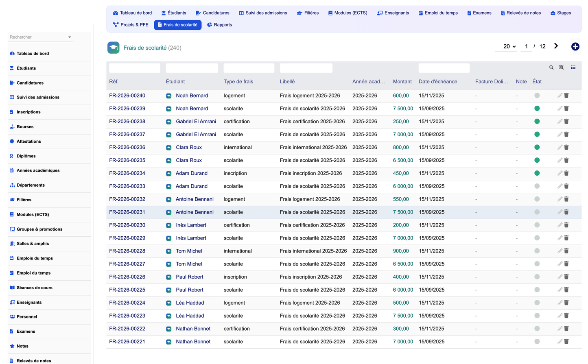This screenshot has width=588, height=364.
Task: Delete fee FR-2026-00221 with trash icon
Action: pyautogui.click(x=566, y=342)
